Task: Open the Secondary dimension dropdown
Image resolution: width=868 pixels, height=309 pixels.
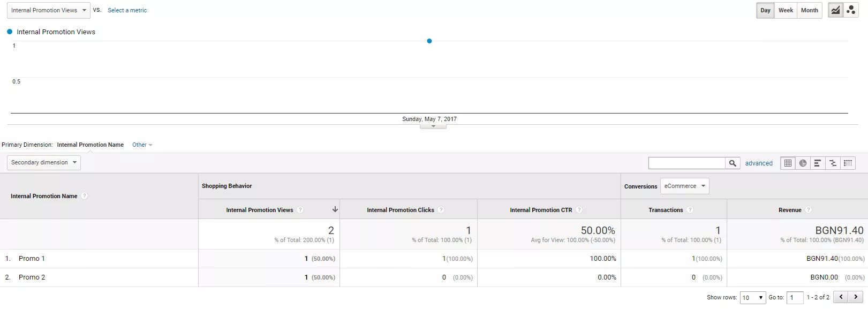Action: [44, 162]
